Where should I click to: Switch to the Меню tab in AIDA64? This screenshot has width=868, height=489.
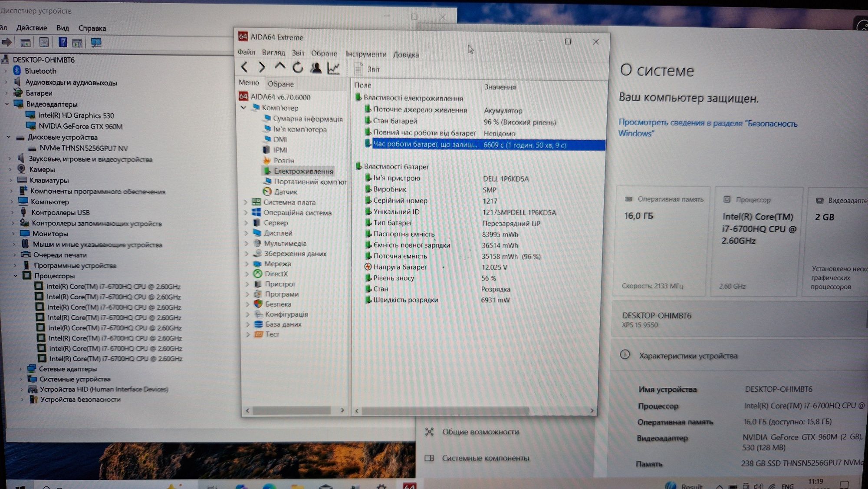point(249,83)
